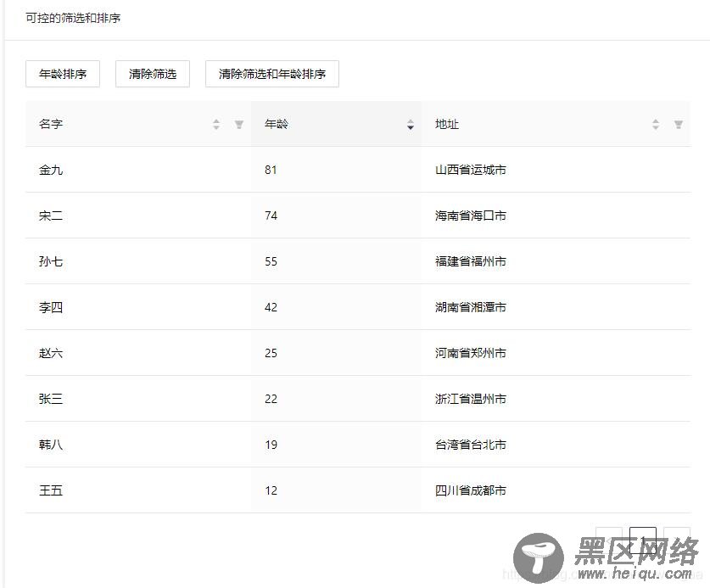Click the name cell 金九
The height and width of the screenshot is (588, 710).
point(51,170)
